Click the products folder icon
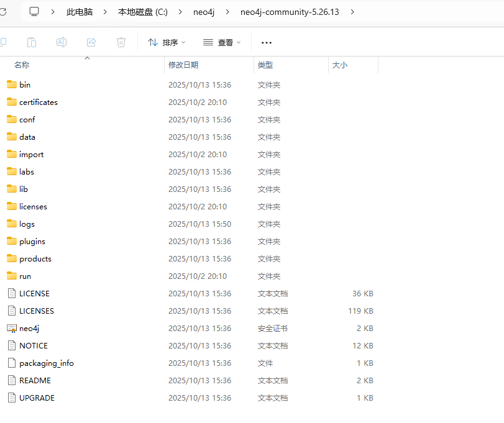The height and width of the screenshot is (423, 504). tap(12, 258)
